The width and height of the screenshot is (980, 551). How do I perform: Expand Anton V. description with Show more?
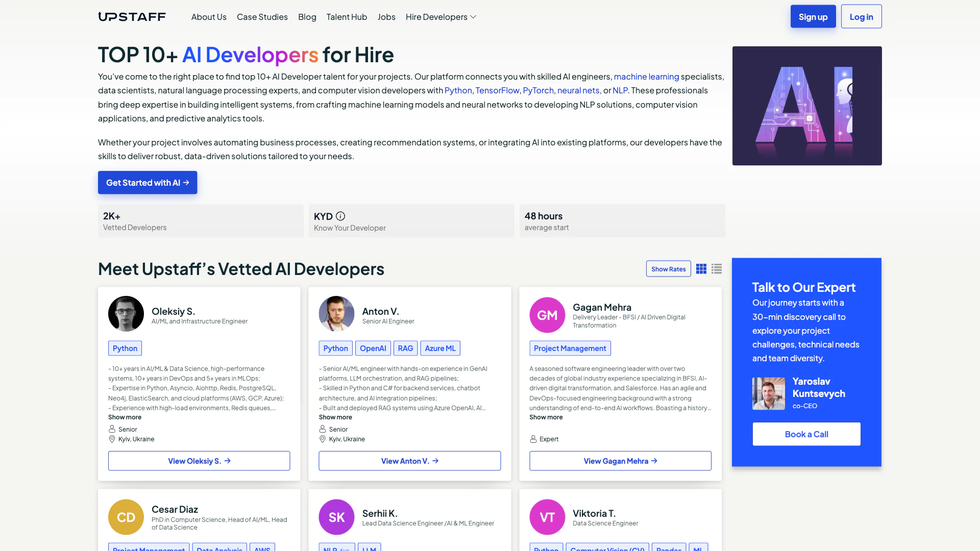point(335,417)
